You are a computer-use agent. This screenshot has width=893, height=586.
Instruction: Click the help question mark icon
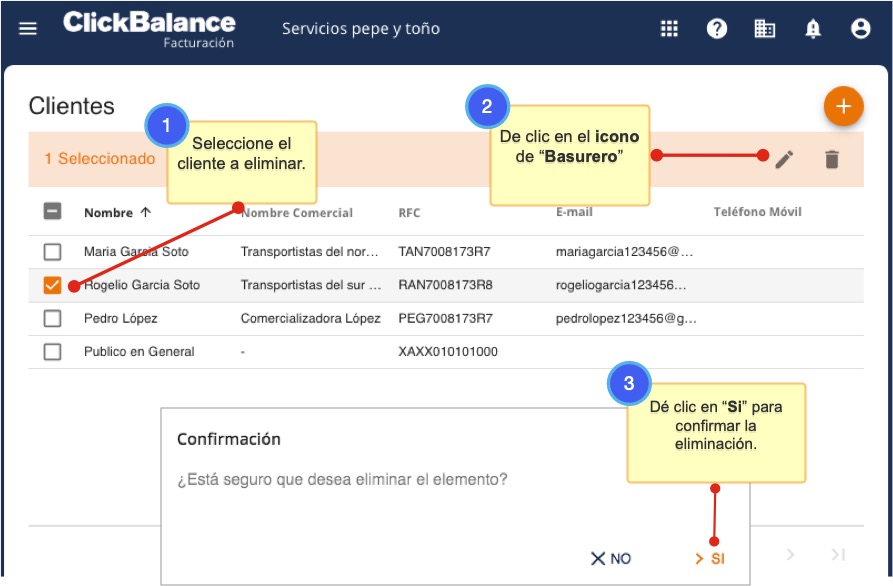pyautogui.click(x=717, y=29)
